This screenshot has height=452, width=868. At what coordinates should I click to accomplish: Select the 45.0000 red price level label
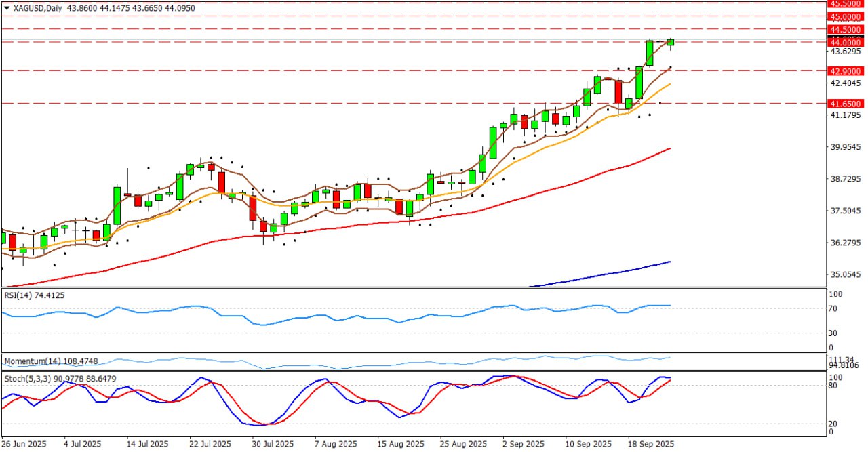coord(845,16)
